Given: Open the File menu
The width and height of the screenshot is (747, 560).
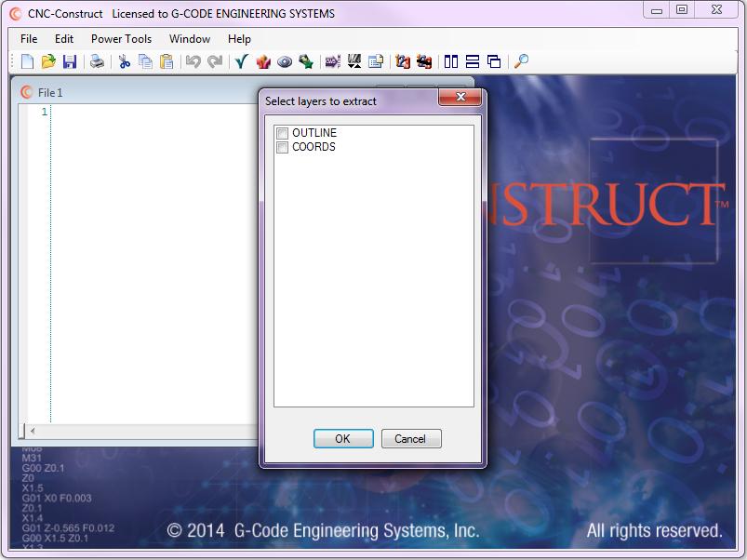Looking at the screenshot, I should click(29, 38).
